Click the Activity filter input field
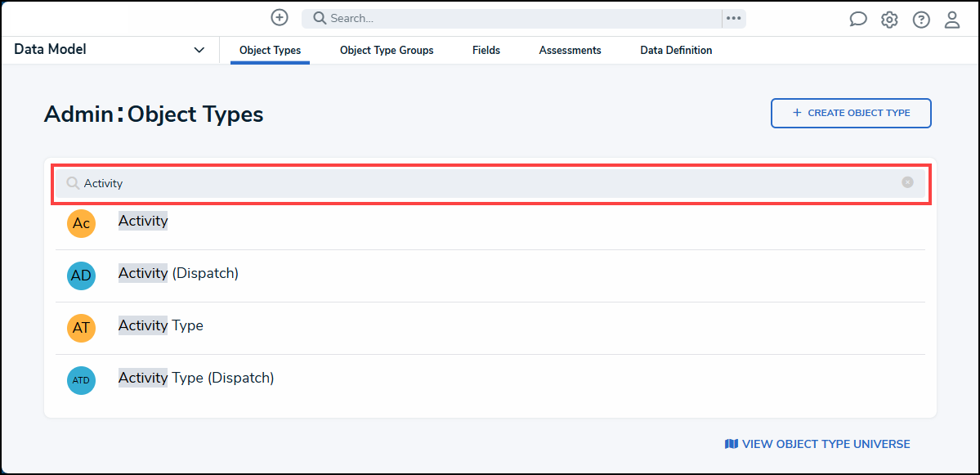 (x=490, y=183)
